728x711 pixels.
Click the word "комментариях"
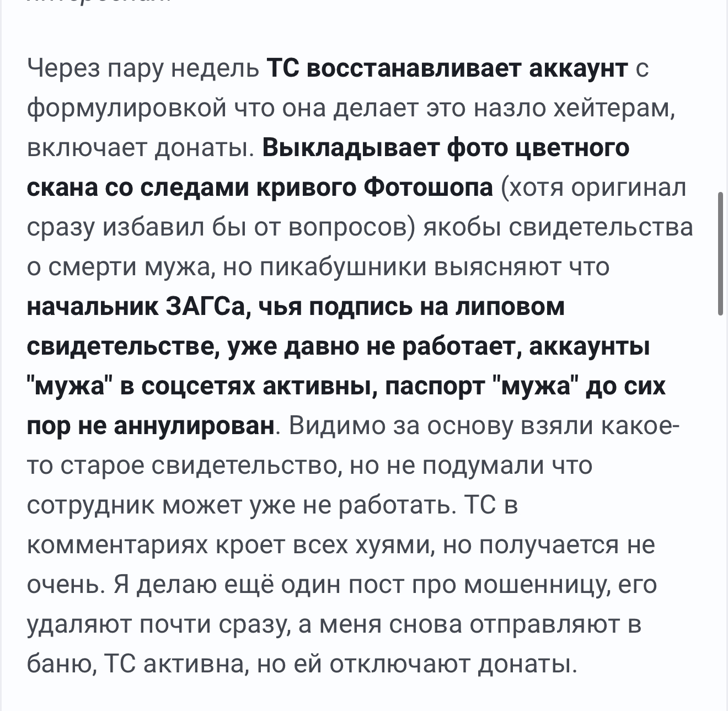click(116, 545)
